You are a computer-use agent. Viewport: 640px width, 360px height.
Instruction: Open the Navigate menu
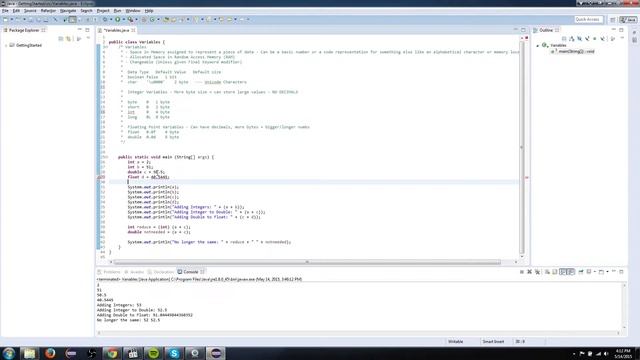[x=68, y=11]
